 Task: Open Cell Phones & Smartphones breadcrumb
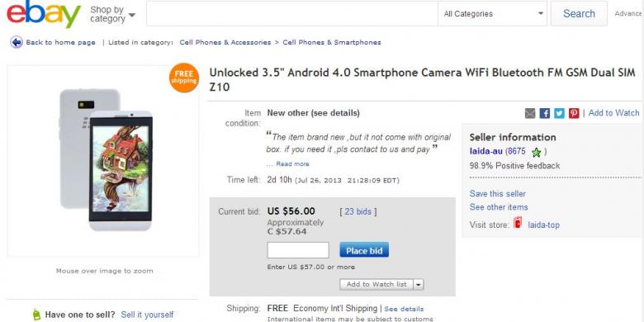[332, 42]
